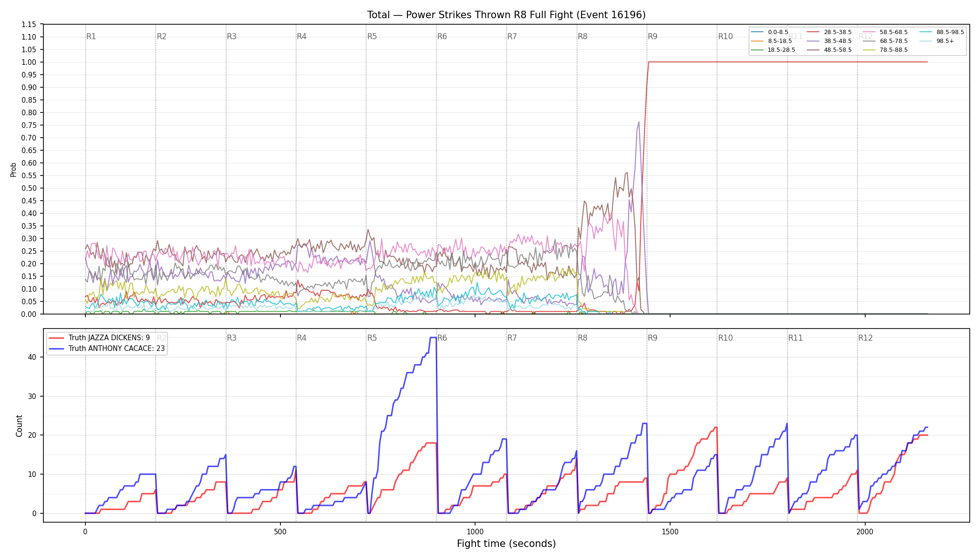Click the 1.00 tick on Prob axis

pyautogui.click(x=29, y=62)
